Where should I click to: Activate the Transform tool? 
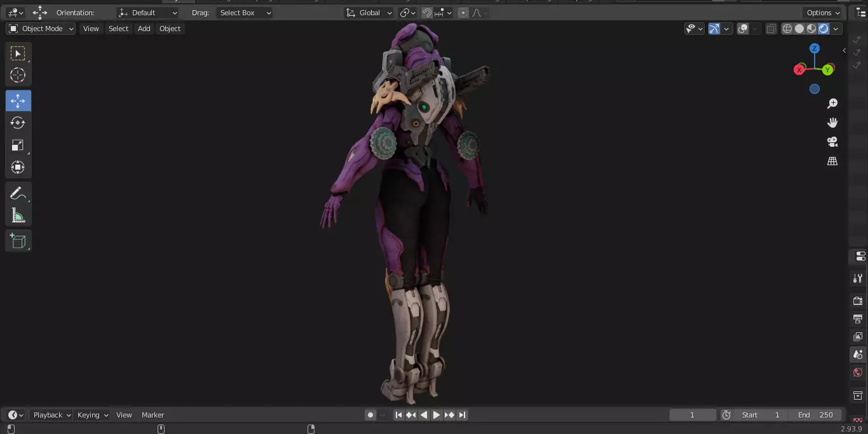18,167
